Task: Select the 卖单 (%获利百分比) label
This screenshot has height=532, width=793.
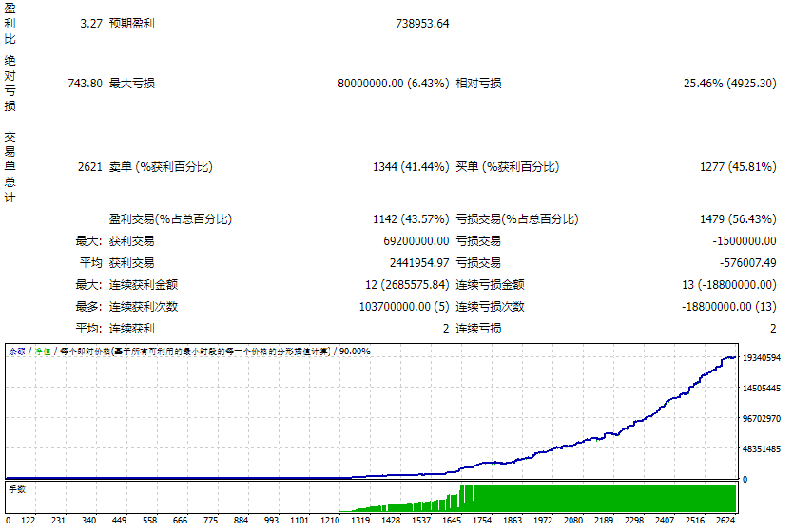Action: coord(161,167)
